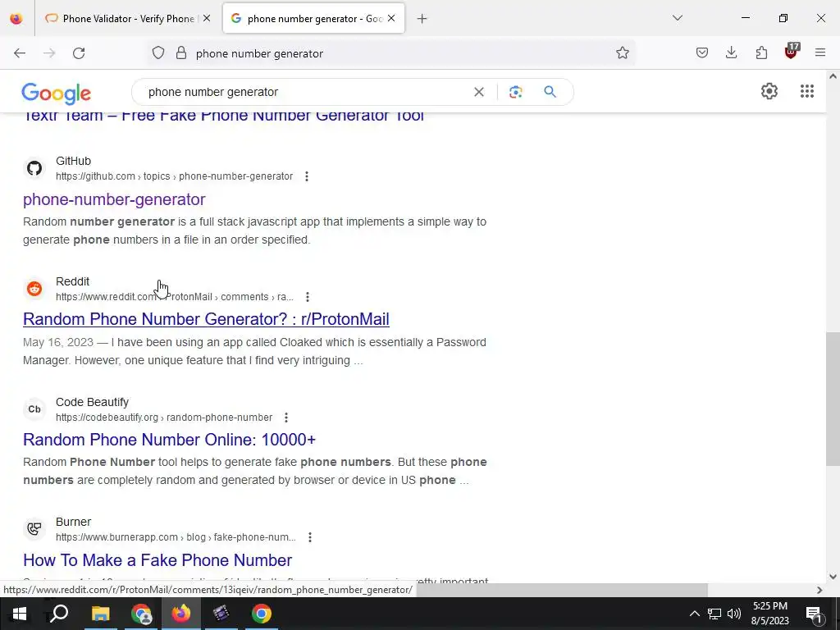Go back to the previous page
The height and width of the screenshot is (630, 840).
(20, 53)
